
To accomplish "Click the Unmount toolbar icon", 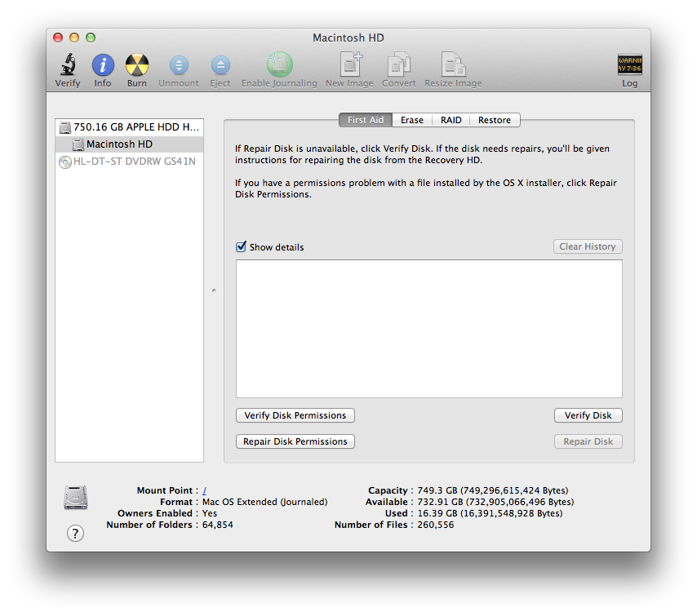I will coord(179,65).
